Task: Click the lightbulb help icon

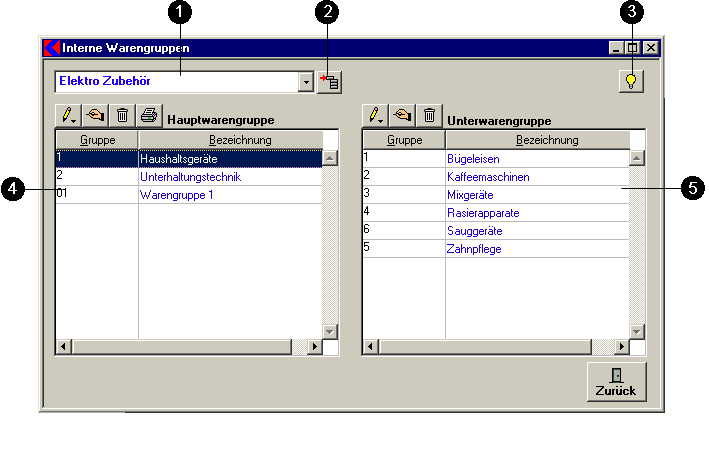Action: (x=630, y=82)
